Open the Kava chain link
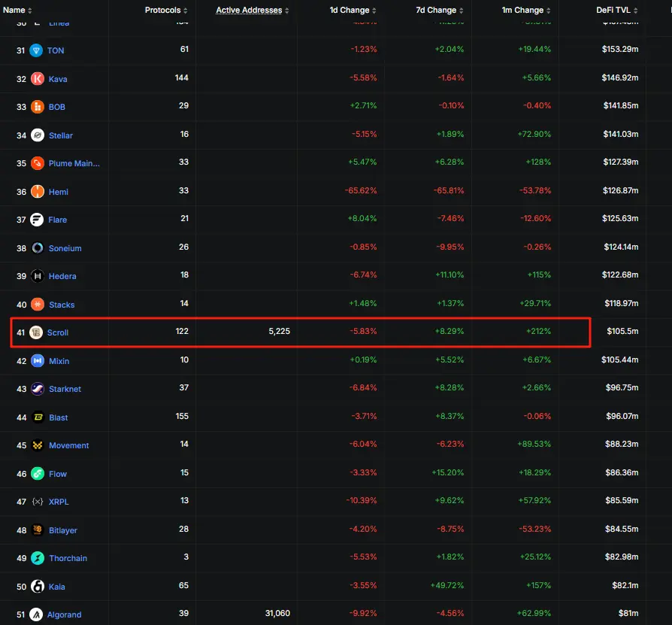 pyautogui.click(x=58, y=79)
